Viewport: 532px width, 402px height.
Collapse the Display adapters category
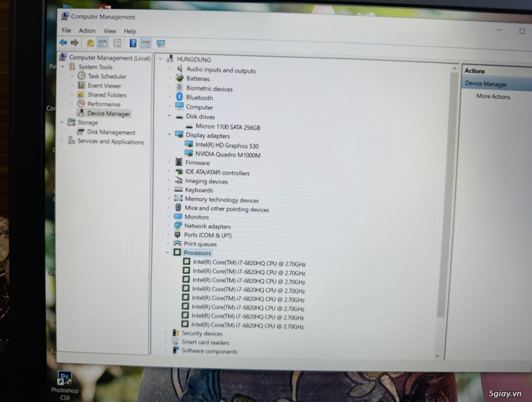(169, 135)
